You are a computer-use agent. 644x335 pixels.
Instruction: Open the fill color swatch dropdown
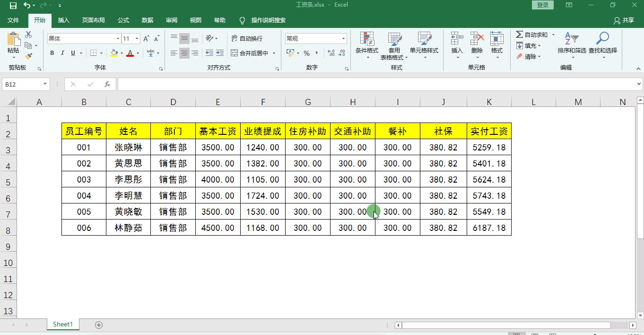click(x=121, y=53)
